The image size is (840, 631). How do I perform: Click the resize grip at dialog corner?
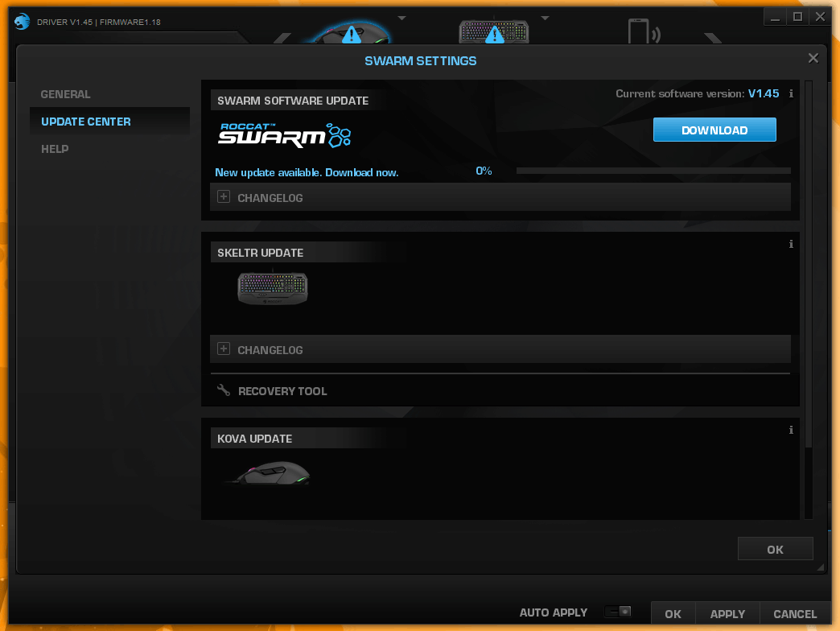coord(820,567)
